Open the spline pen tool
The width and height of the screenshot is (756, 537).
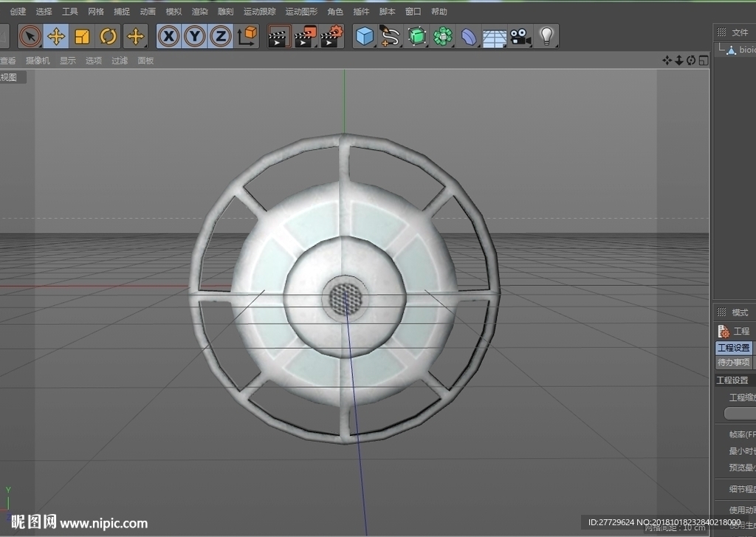(x=391, y=36)
